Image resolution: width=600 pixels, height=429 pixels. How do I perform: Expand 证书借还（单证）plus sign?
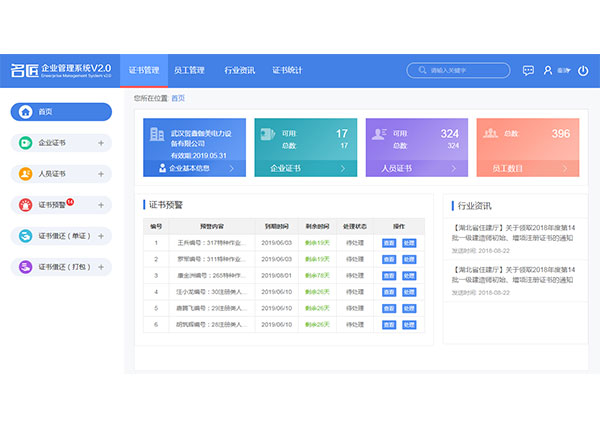tap(100, 236)
